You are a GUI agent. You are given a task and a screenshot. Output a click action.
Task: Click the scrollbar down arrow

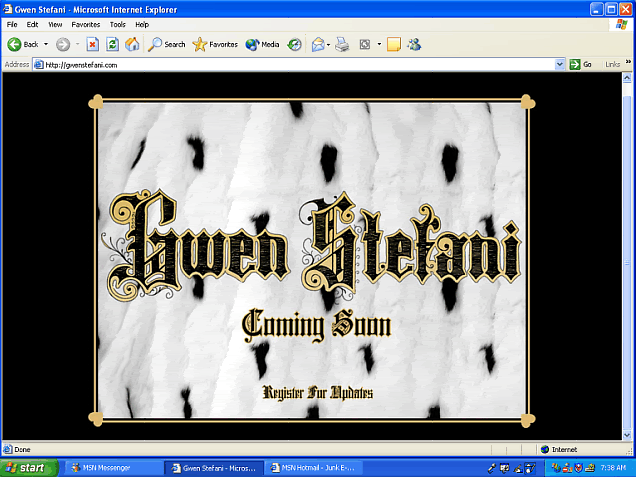coord(627,435)
